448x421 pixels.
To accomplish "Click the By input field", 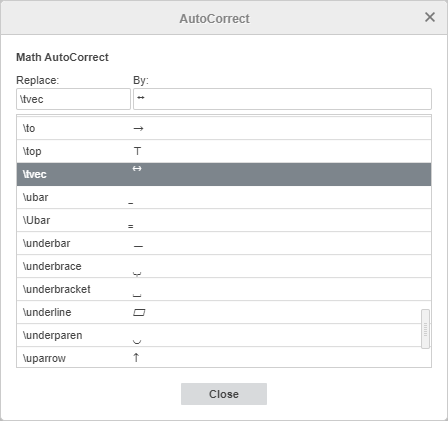I will pyautogui.click(x=282, y=99).
